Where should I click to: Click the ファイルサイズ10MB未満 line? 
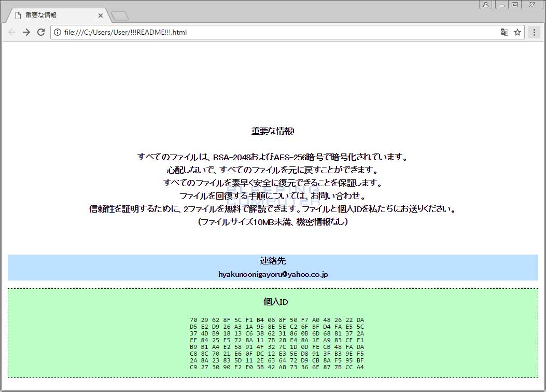coord(273,222)
